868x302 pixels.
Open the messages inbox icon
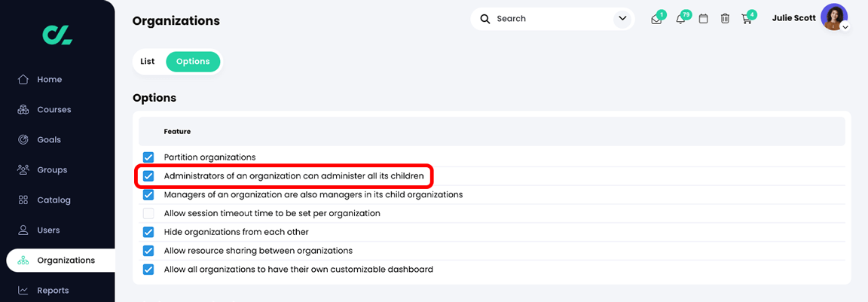656,19
